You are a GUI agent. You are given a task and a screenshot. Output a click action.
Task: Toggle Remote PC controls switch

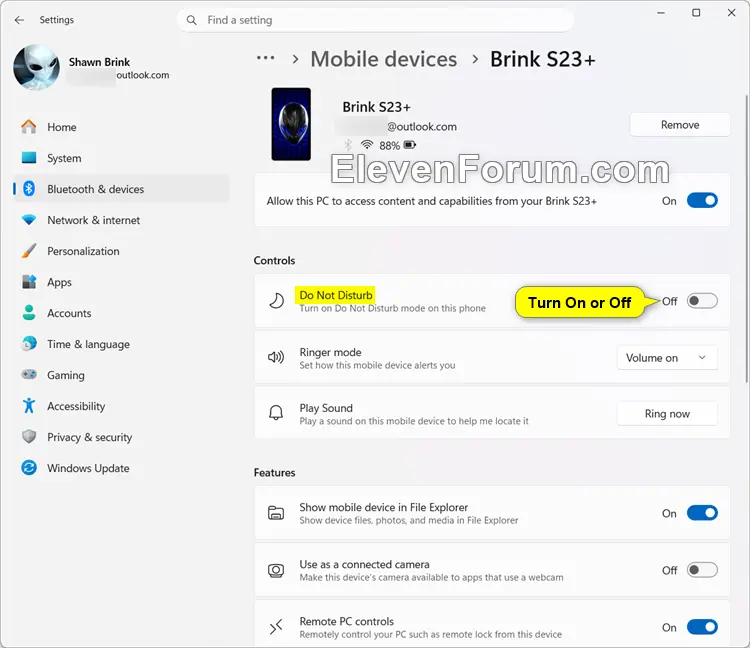click(x=702, y=627)
